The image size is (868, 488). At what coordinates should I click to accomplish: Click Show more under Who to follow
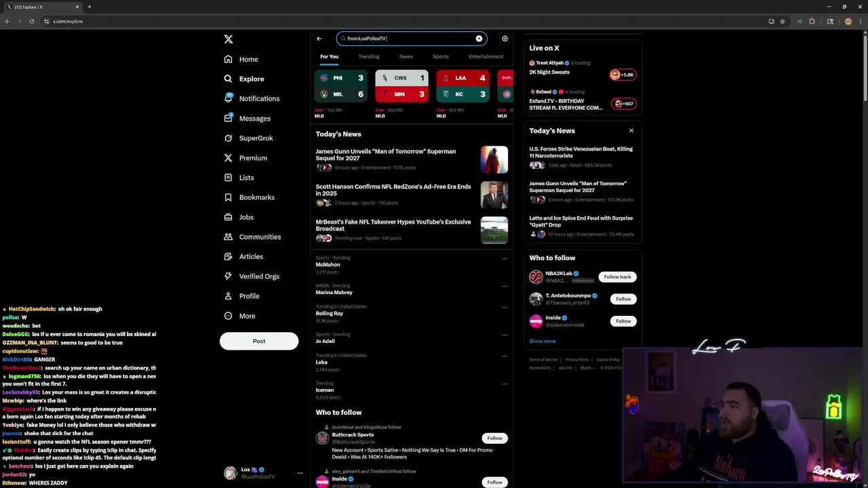tap(542, 342)
